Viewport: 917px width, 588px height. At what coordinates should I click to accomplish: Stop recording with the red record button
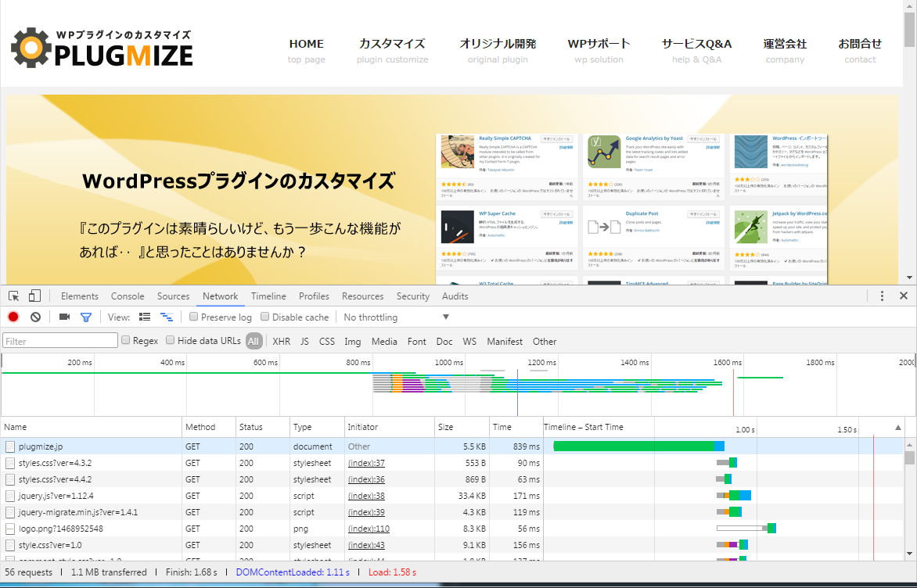coord(13,317)
